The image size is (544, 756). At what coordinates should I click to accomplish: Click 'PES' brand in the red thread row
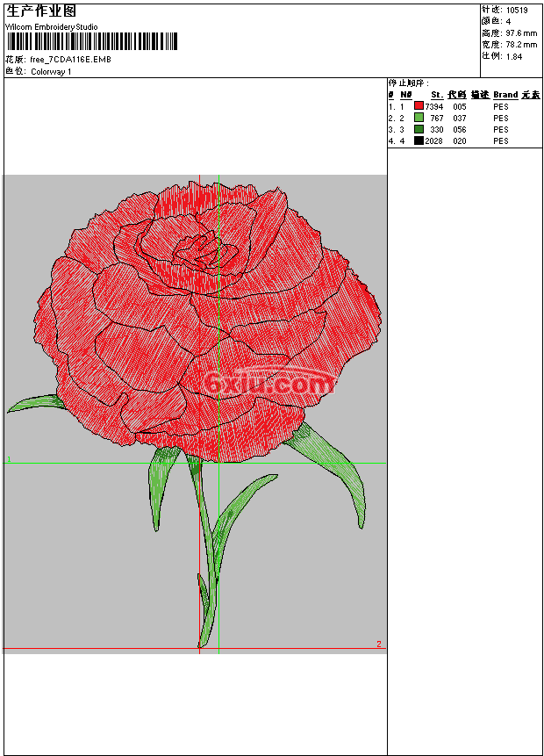501,106
